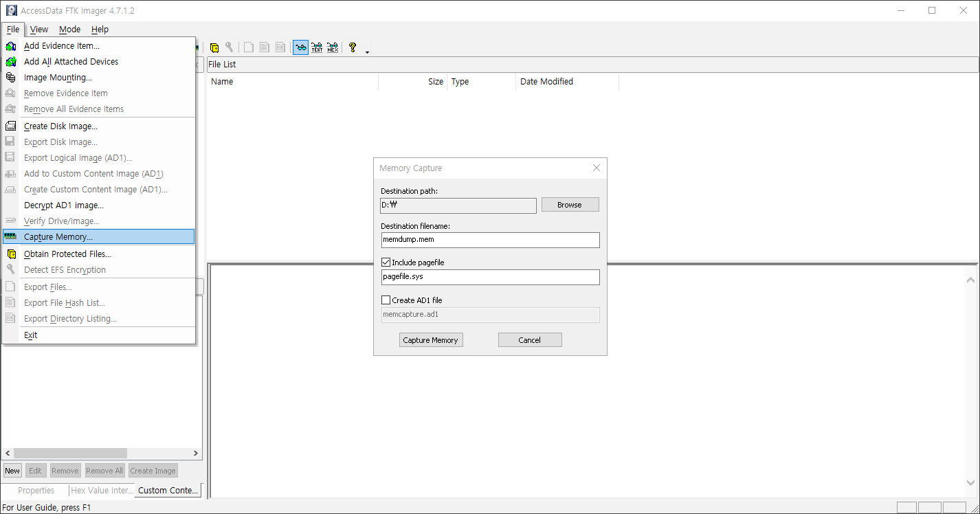Select Add to Custom Content Image entry
The image size is (980, 514).
tap(99, 174)
